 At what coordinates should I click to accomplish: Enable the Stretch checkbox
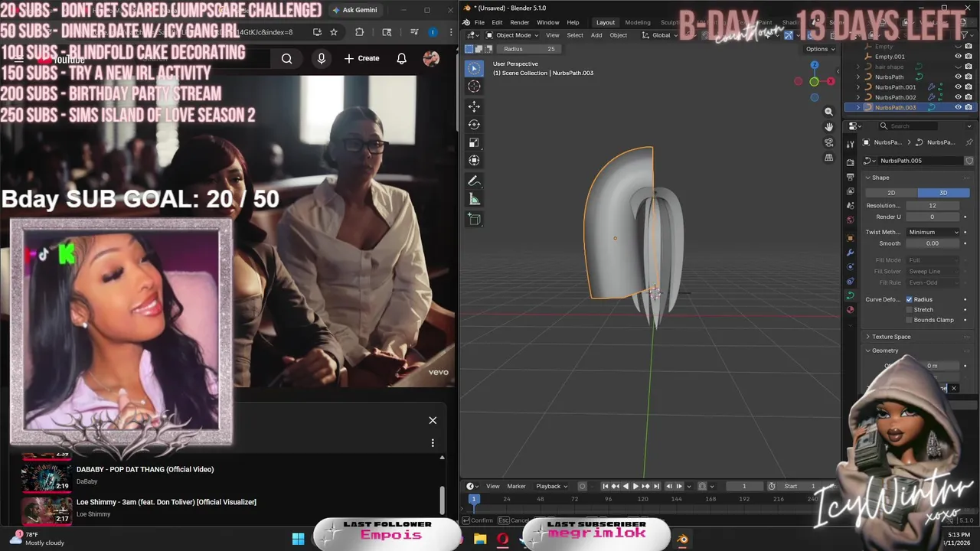click(910, 310)
